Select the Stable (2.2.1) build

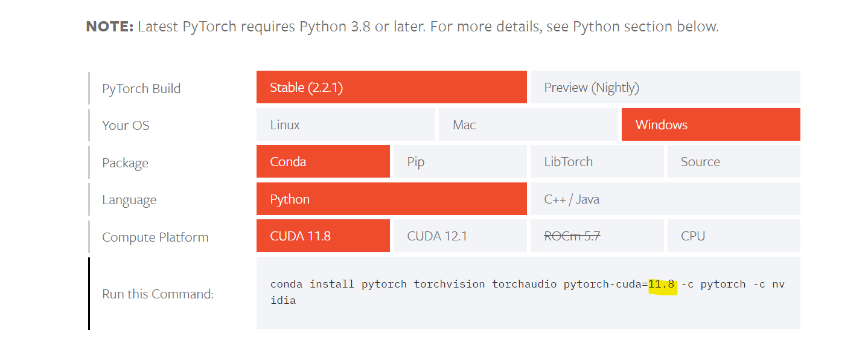pyautogui.click(x=391, y=87)
